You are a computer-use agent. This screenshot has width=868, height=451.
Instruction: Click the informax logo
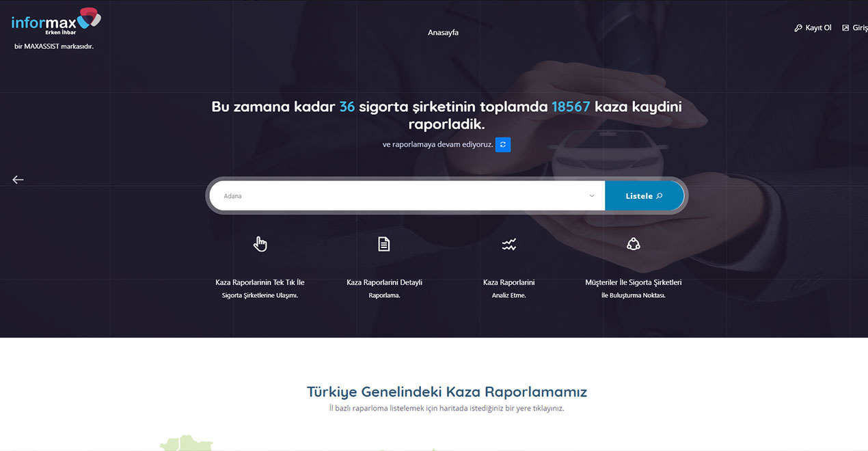[x=56, y=21]
